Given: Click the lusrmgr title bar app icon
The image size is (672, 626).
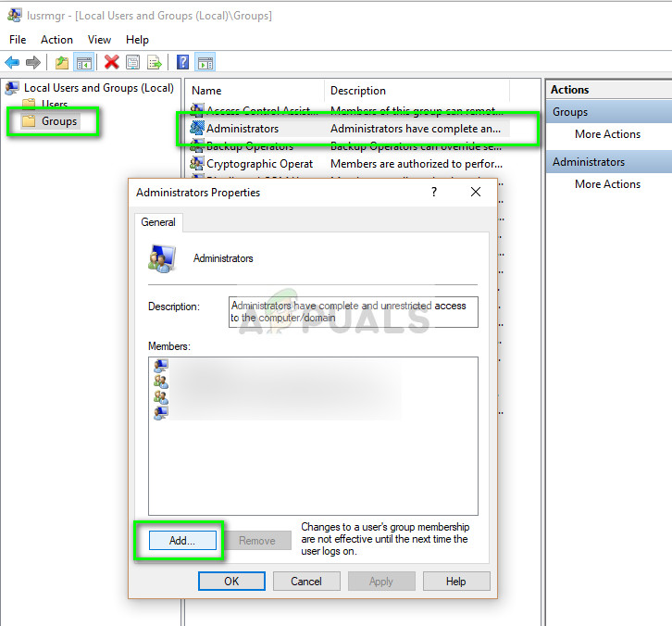Looking at the screenshot, I should 14,15.
